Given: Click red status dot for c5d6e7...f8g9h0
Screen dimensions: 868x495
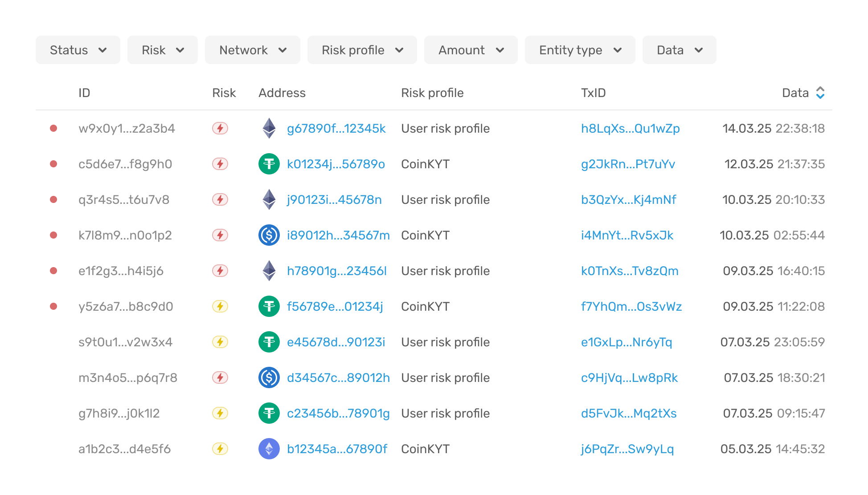Looking at the screenshot, I should [x=53, y=164].
